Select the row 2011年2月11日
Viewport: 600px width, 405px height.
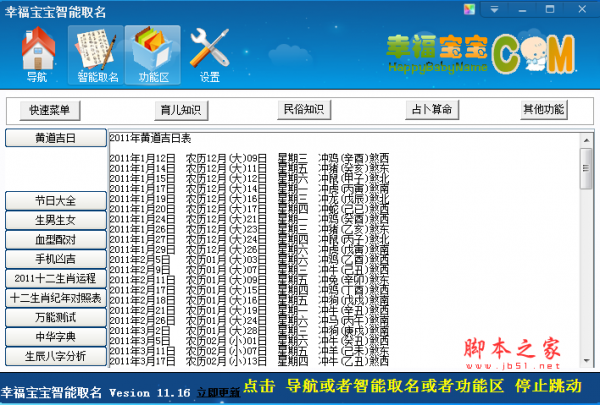tap(249, 280)
